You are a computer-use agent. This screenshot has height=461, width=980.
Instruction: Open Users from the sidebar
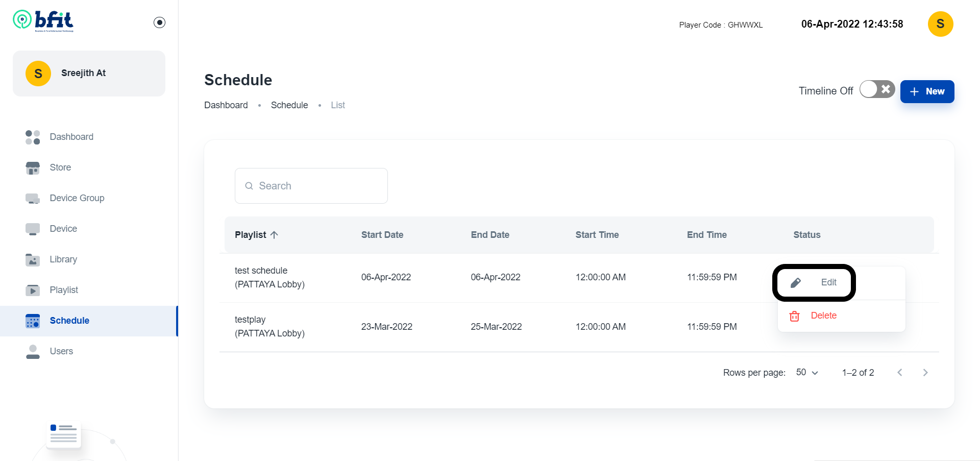(89, 351)
